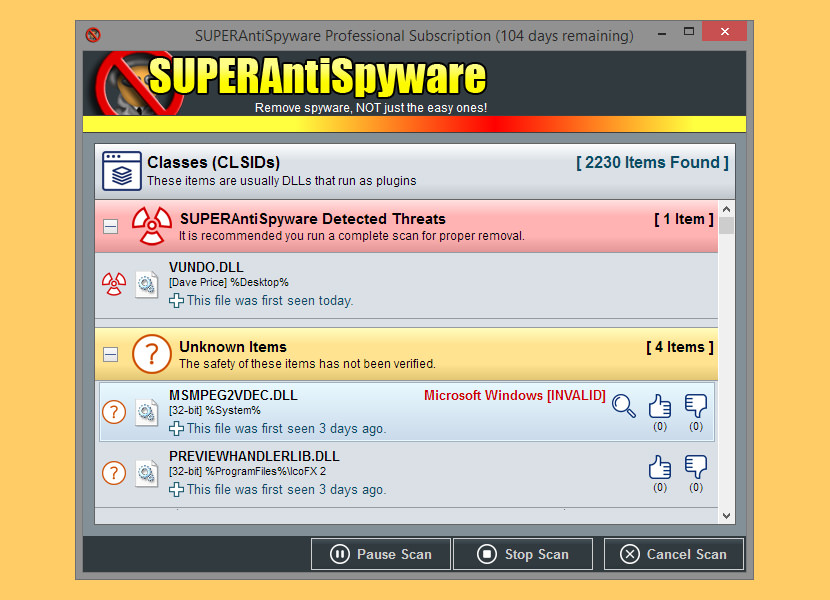Click the file icon for VUNDO.DLL

click(x=146, y=284)
